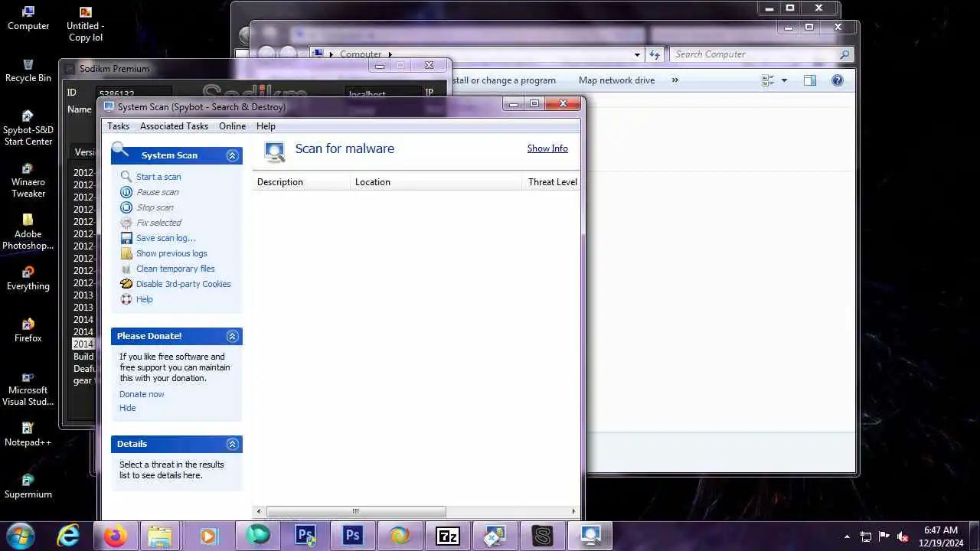Viewport: 980px width, 551px height.
Task: Sort by the Location column header
Action: click(437, 182)
